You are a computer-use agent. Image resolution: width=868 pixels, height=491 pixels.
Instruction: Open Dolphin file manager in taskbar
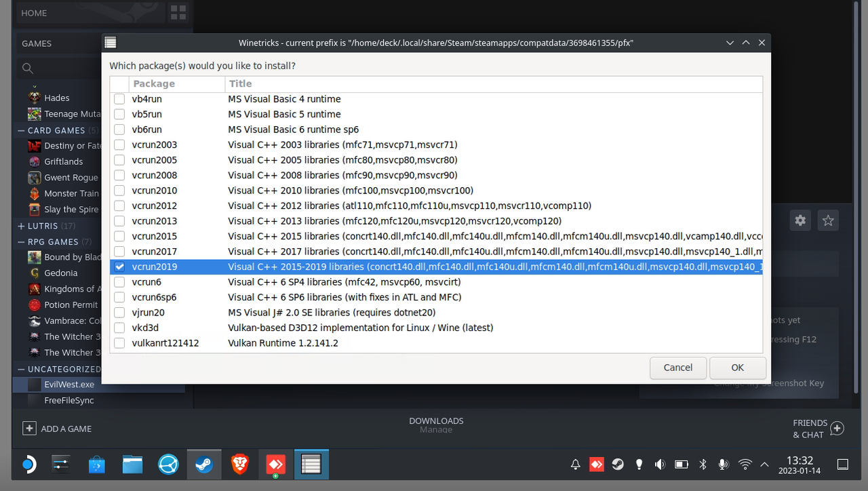[132, 465]
